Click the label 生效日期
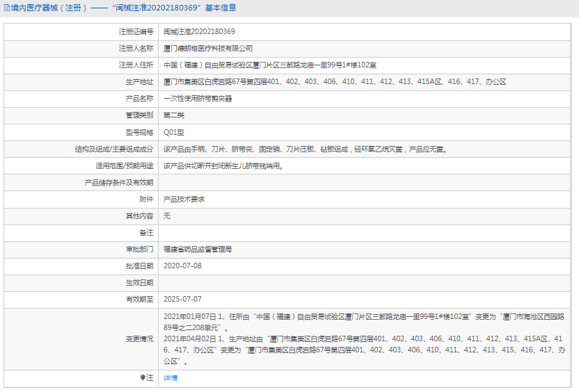 [140, 282]
